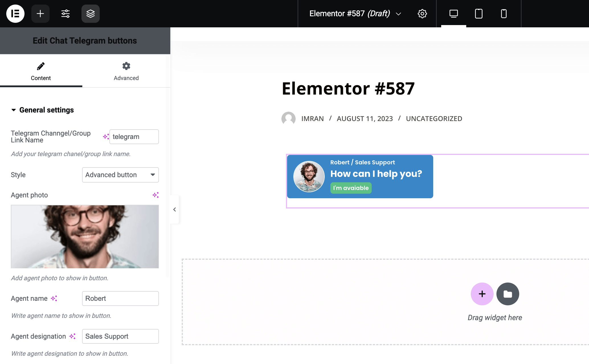Collapse the editor panel with the arrow

point(174,209)
